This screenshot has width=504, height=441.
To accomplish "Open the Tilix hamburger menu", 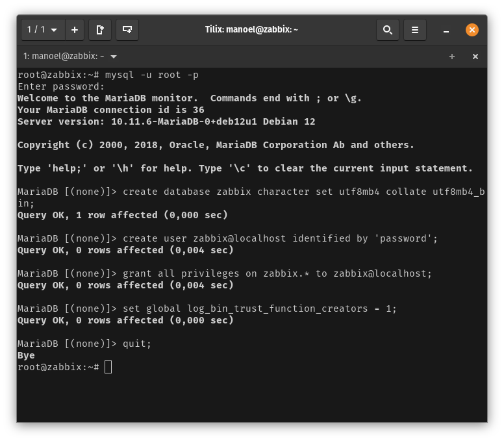I will coord(415,30).
